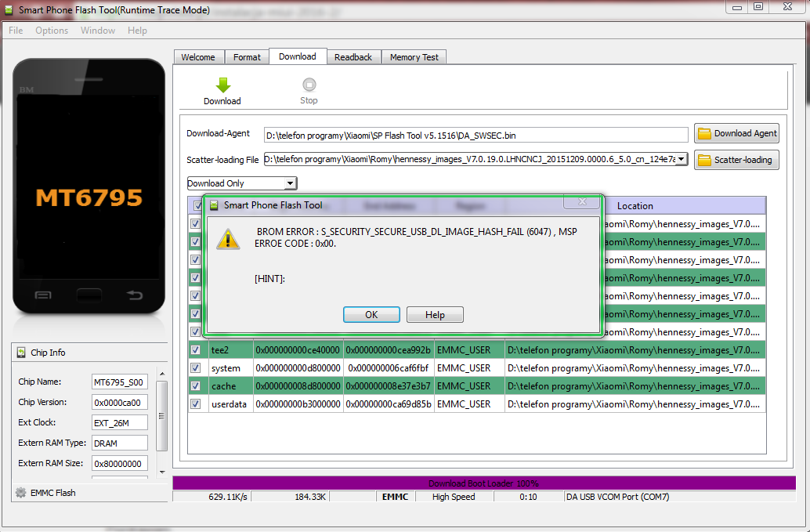Open the Download Only mode dropdown
810x532 pixels.
click(290, 183)
